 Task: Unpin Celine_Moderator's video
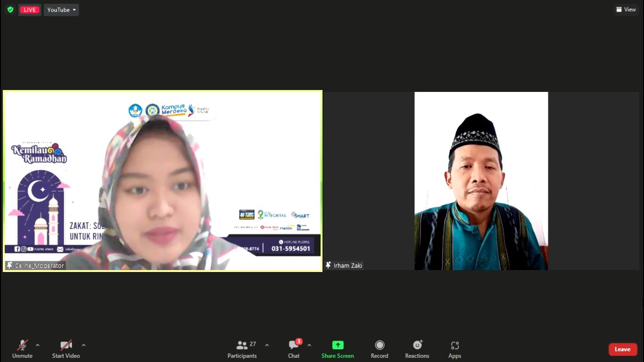click(8, 265)
